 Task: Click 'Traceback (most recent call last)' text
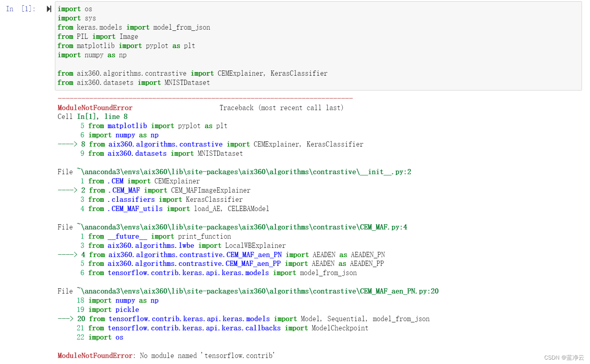point(281,108)
